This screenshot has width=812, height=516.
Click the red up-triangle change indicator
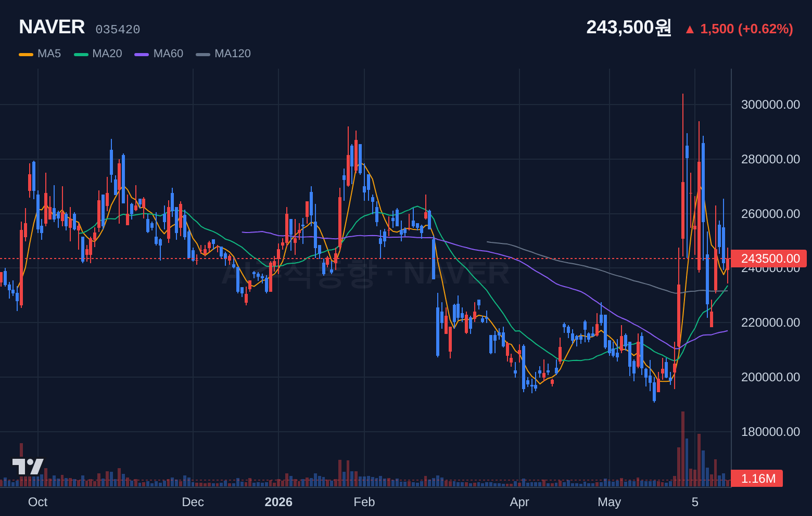[690, 30]
